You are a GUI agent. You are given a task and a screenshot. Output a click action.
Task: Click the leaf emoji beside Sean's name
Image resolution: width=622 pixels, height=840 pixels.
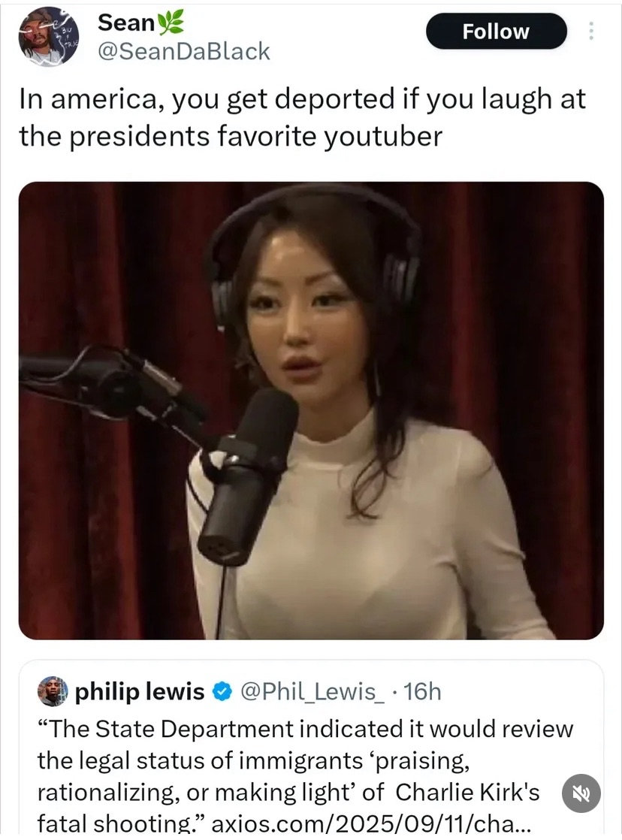171,23
